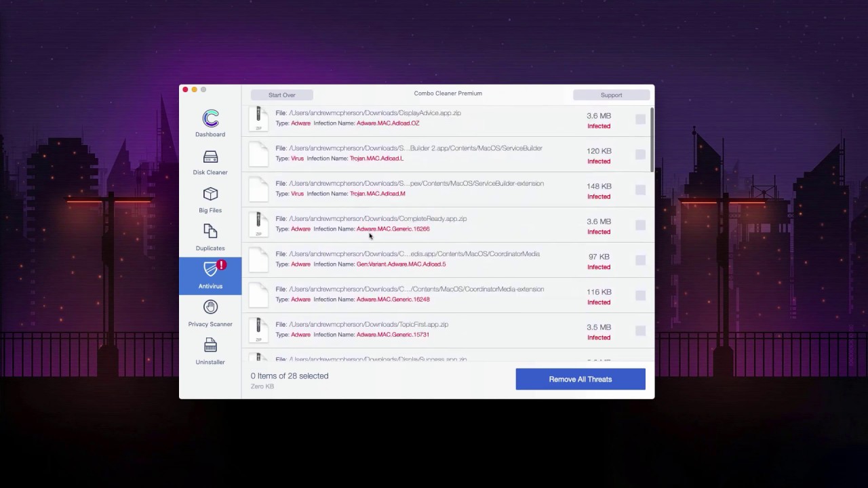This screenshot has width=868, height=488.
Task: Click the CoordinatorMedia-extension file icon
Action: pos(258,295)
